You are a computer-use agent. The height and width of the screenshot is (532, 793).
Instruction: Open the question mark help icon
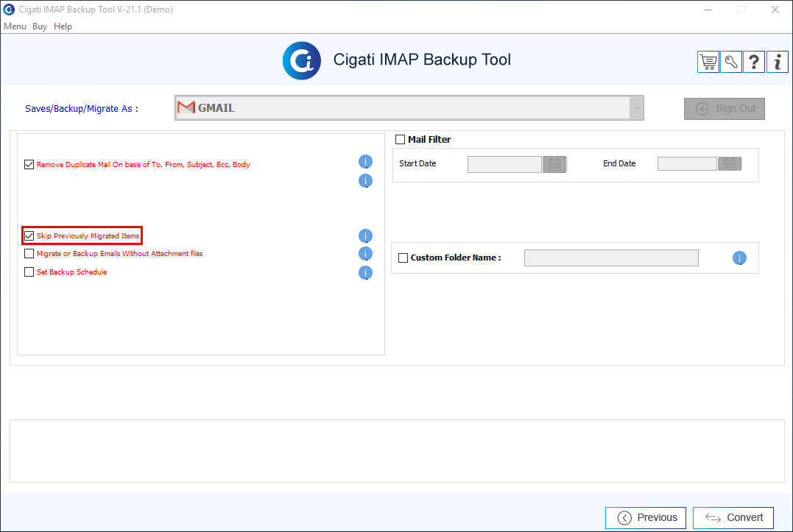pyautogui.click(x=753, y=62)
